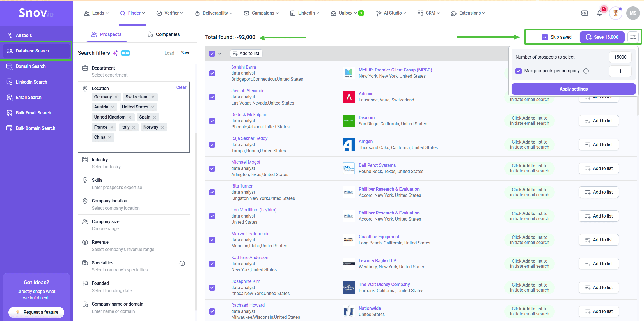
Task: Uncheck Sahithi Earra's row checkbox
Action: point(212,73)
